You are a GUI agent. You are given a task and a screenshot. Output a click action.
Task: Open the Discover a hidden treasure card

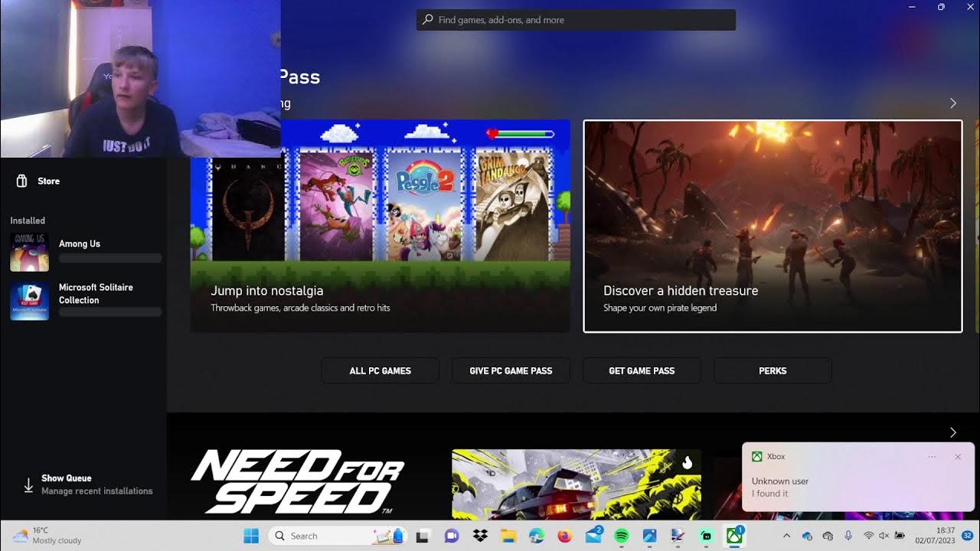pos(773,226)
